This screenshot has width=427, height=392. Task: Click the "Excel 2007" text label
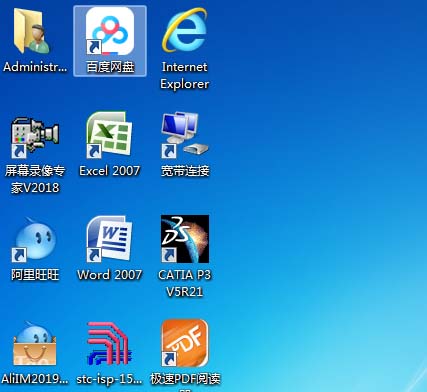point(109,171)
